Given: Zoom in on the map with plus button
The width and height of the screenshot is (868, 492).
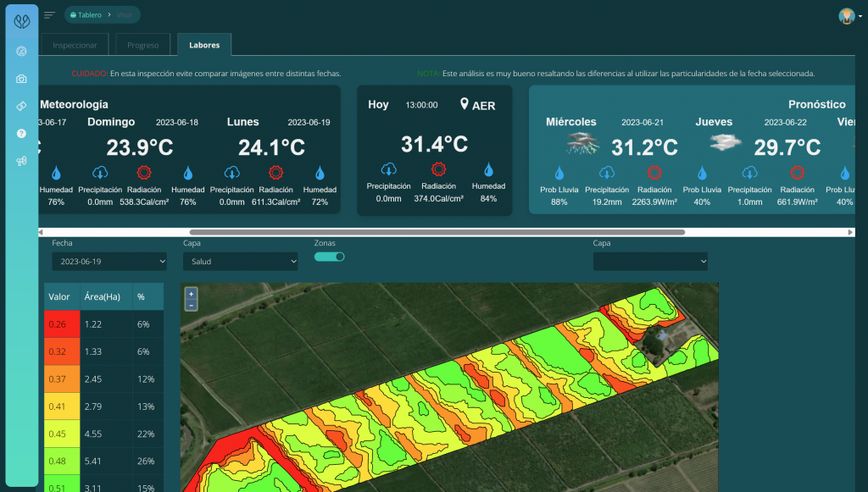Looking at the screenshot, I should point(191,294).
